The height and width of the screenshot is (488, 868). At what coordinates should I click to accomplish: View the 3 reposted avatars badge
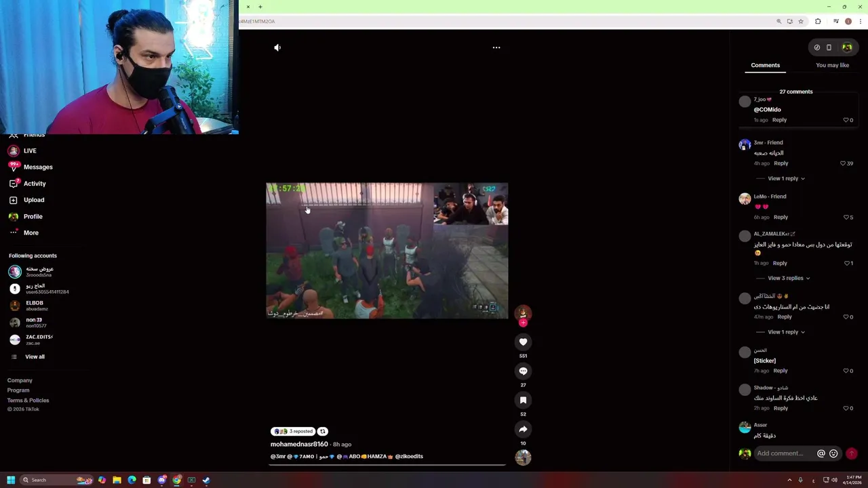293,431
